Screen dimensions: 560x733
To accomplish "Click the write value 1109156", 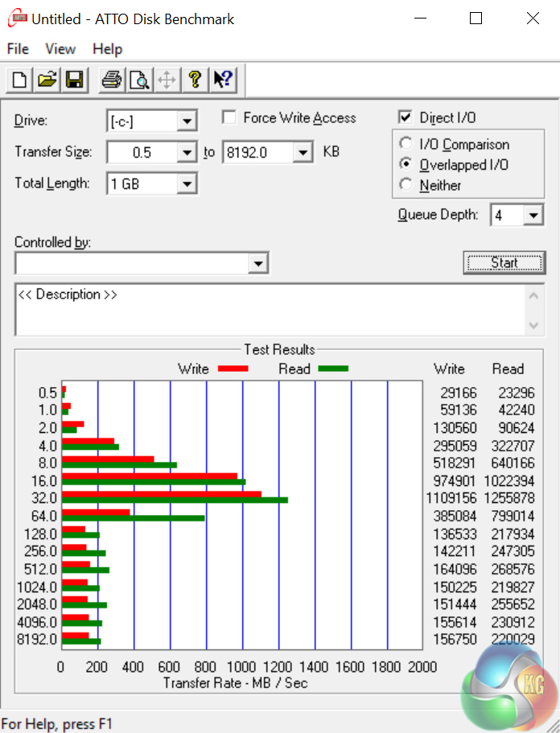I will coord(451,498).
